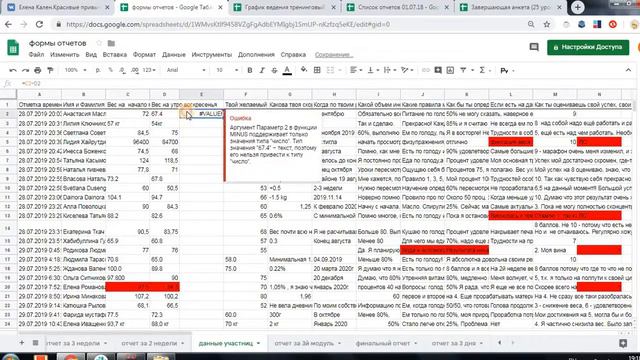640x360 pixels.
Task: Undo the last action
Action: [13, 70]
